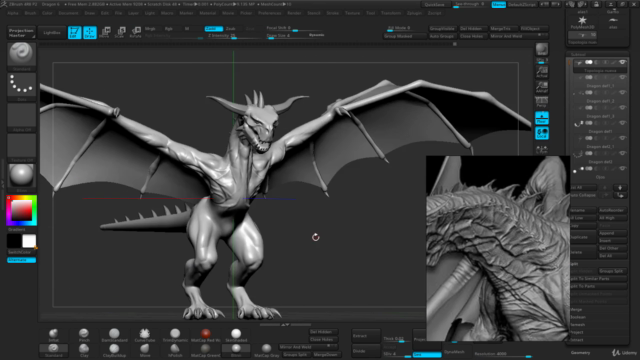Select the PolyMesh3D tool thumbnail

(x=582, y=22)
